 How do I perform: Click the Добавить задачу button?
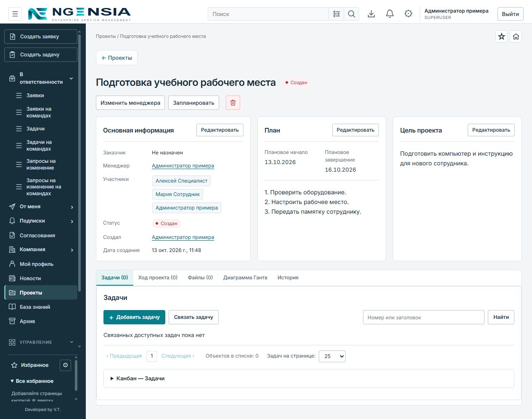tap(134, 317)
